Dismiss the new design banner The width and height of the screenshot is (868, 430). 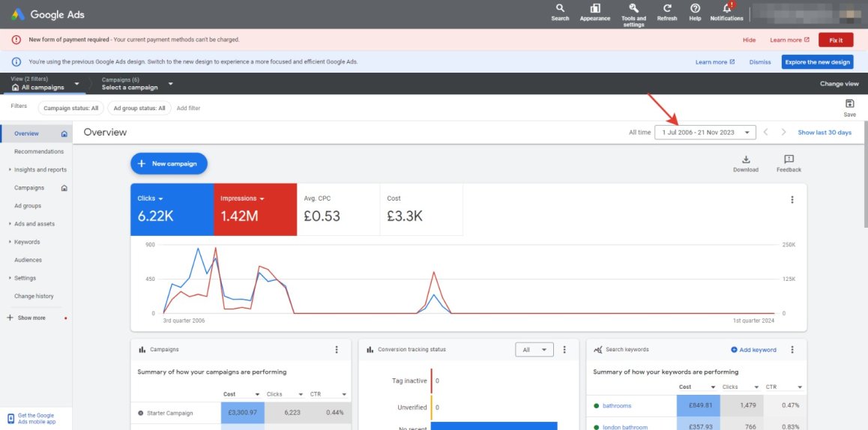coord(760,62)
